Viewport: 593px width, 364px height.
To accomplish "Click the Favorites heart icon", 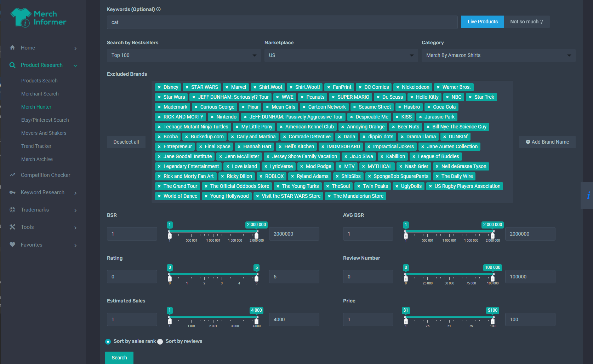I will point(12,244).
